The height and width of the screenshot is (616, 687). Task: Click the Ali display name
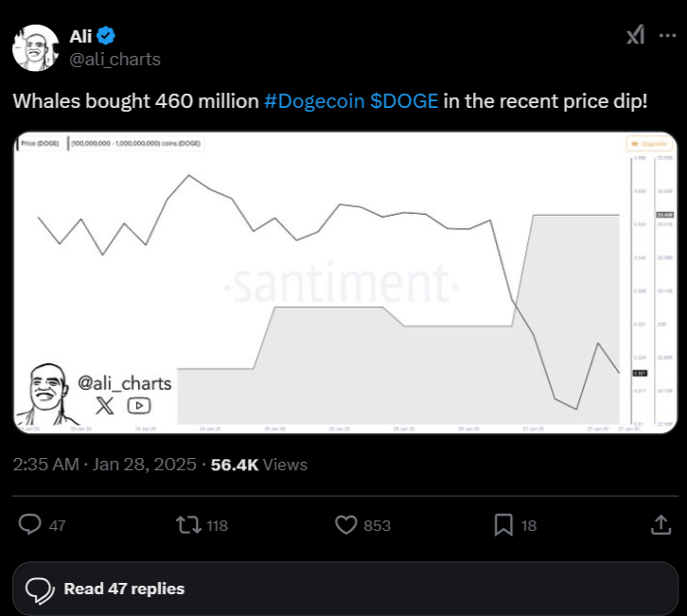coord(80,36)
